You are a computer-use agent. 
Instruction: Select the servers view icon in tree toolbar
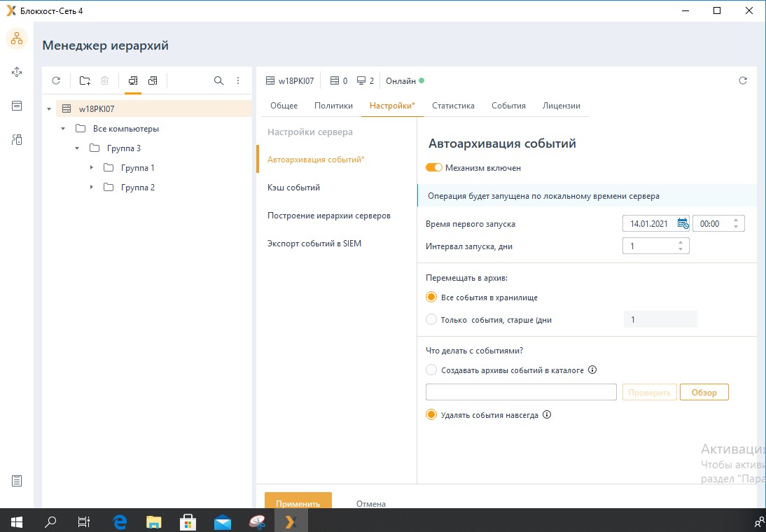point(153,80)
